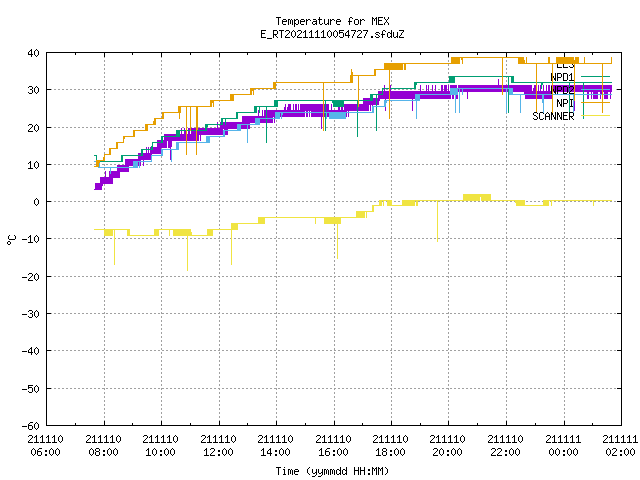The height and width of the screenshot is (480, 640).
Task: Click the date '211111' above '00:00'
Action: pyautogui.click(x=563, y=439)
